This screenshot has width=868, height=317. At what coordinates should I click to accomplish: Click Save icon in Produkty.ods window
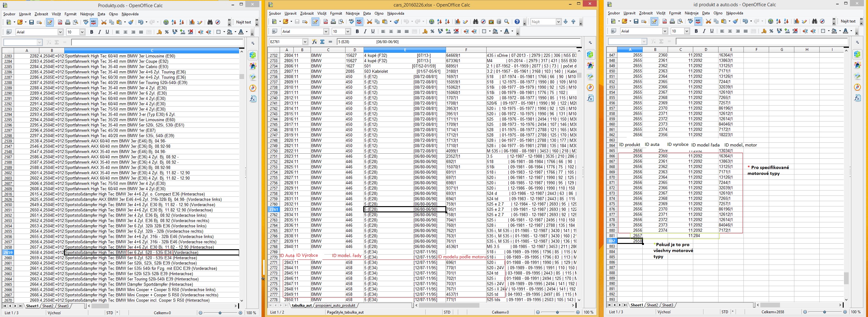coord(31,22)
